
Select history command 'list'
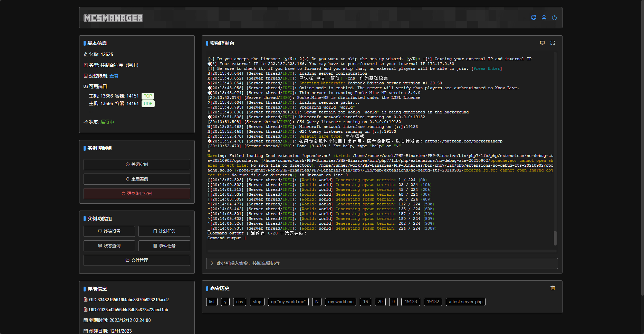[212, 302]
